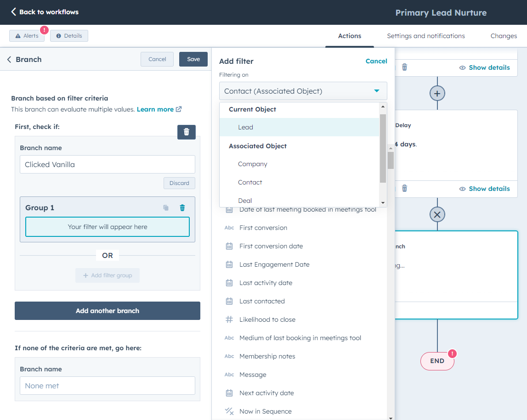Delete Group 1 with its trash icon
This screenshot has height=420, width=527.
click(x=182, y=207)
